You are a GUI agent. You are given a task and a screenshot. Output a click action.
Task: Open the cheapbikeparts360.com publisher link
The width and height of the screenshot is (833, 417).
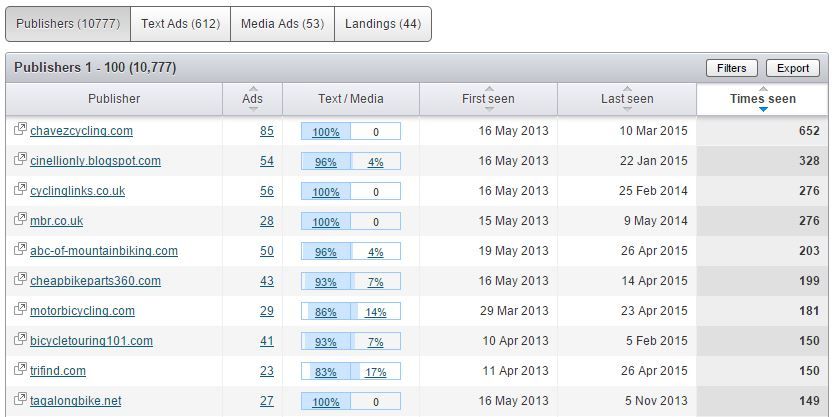pyautogui.click(x=95, y=281)
